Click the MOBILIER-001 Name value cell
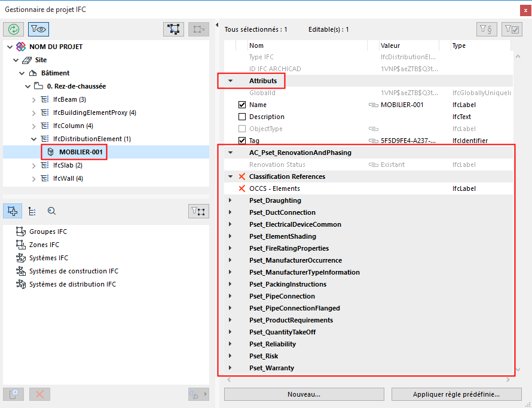The width and height of the screenshot is (532, 408). point(402,105)
